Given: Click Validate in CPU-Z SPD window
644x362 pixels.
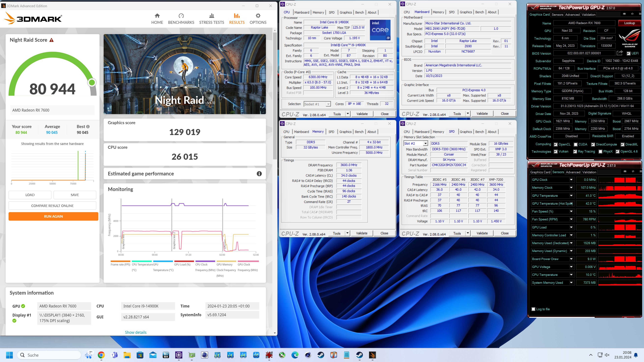Looking at the screenshot, I should pyautogui.click(x=482, y=233).
